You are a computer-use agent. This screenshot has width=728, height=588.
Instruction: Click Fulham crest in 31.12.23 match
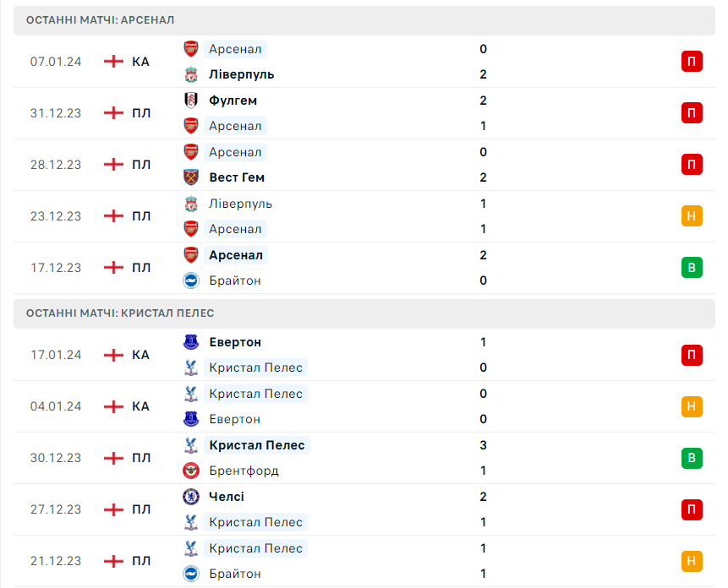(x=191, y=101)
